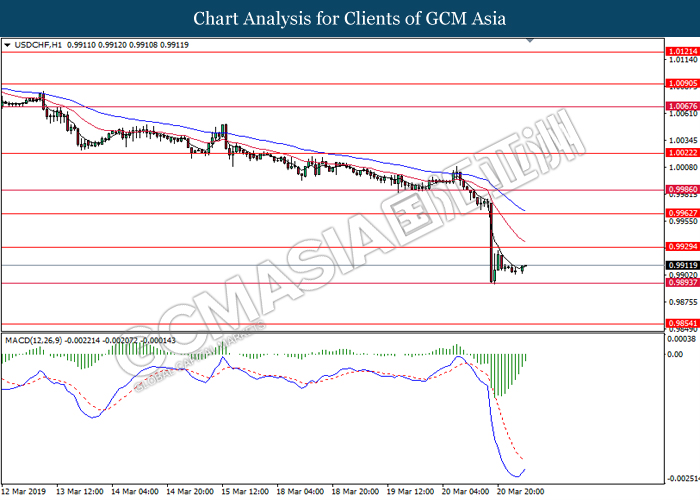Click the 20 Mar 04:00 time label

coord(466,492)
